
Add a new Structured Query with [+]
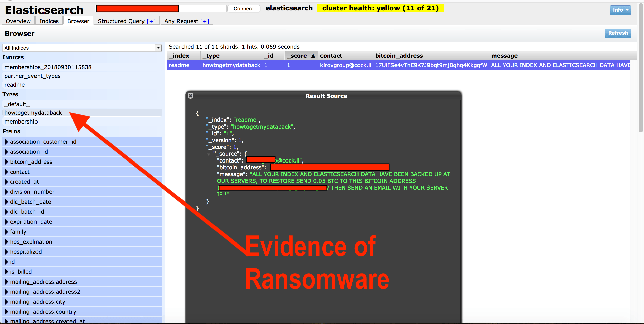click(x=151, y=21)
